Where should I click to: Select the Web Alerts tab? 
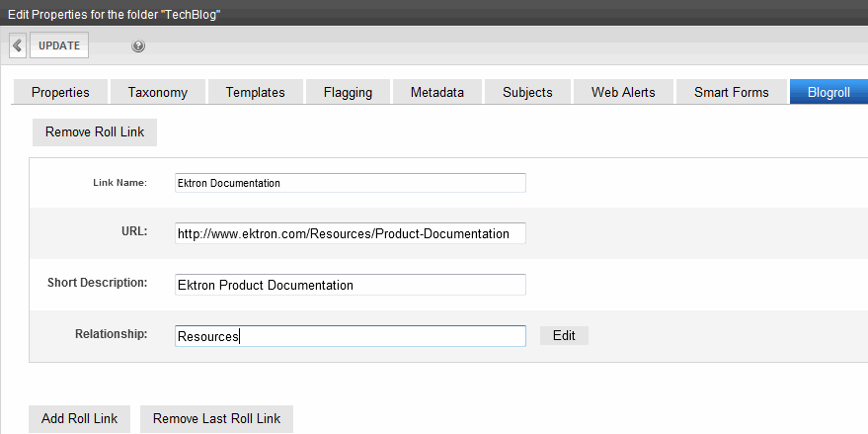pos(623,92)
